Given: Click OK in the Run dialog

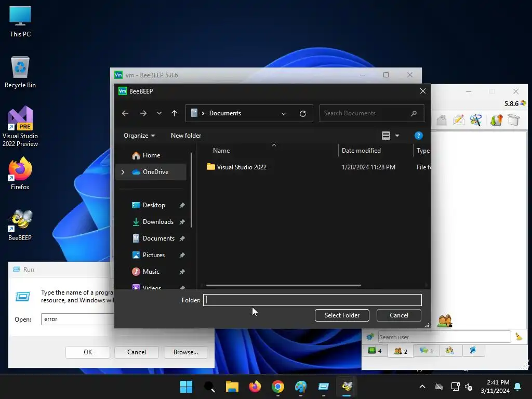Looking at the screenshot, I should (88, 352).
